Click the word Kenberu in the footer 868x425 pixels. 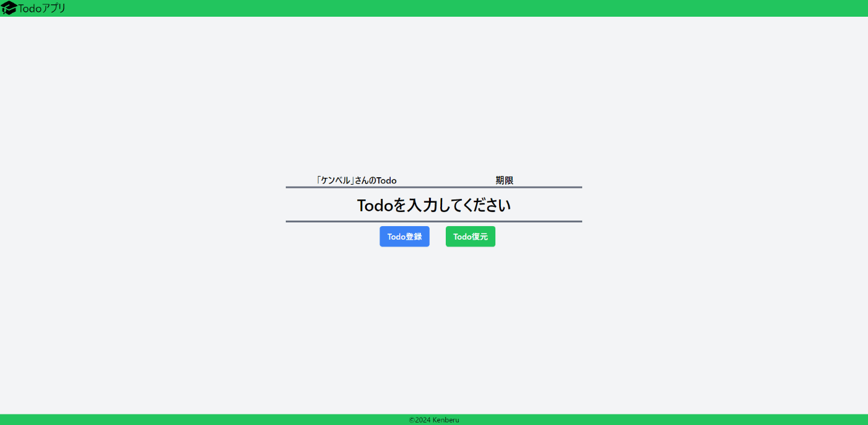tap(446, 420)
